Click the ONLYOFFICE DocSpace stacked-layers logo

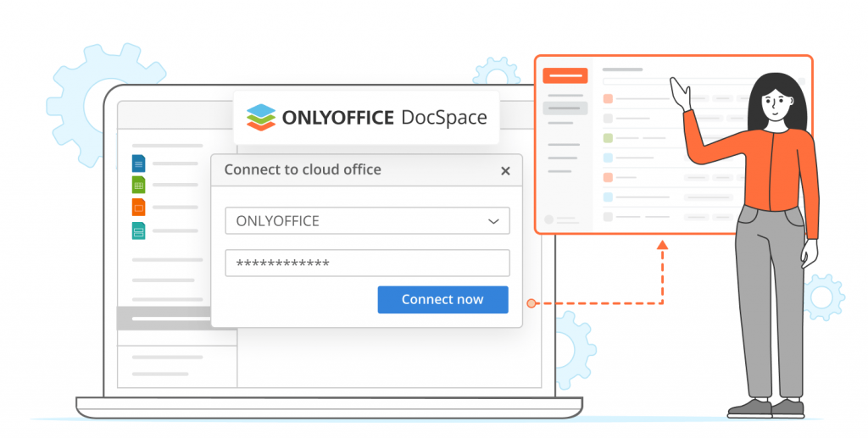pyautogui.click(x=261, y=117)
